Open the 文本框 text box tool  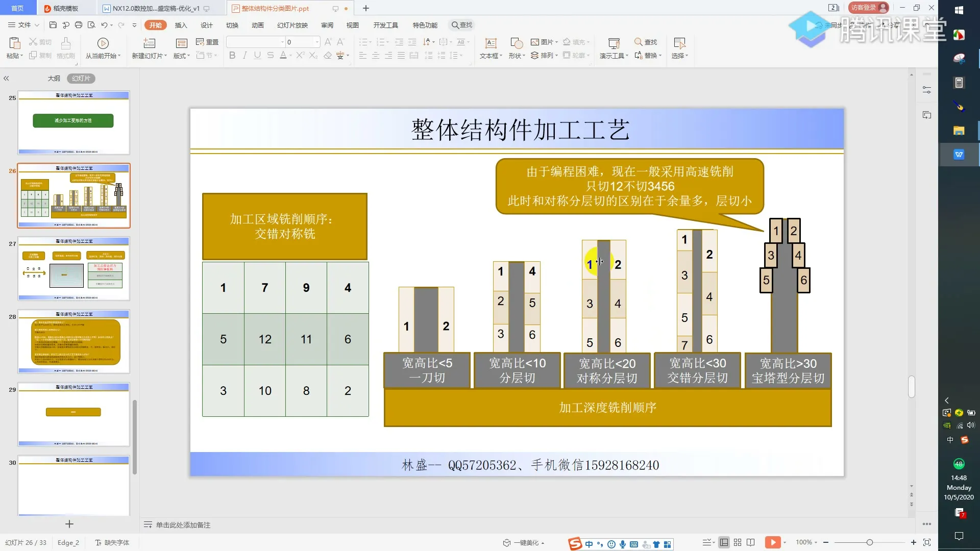(489, 48)
